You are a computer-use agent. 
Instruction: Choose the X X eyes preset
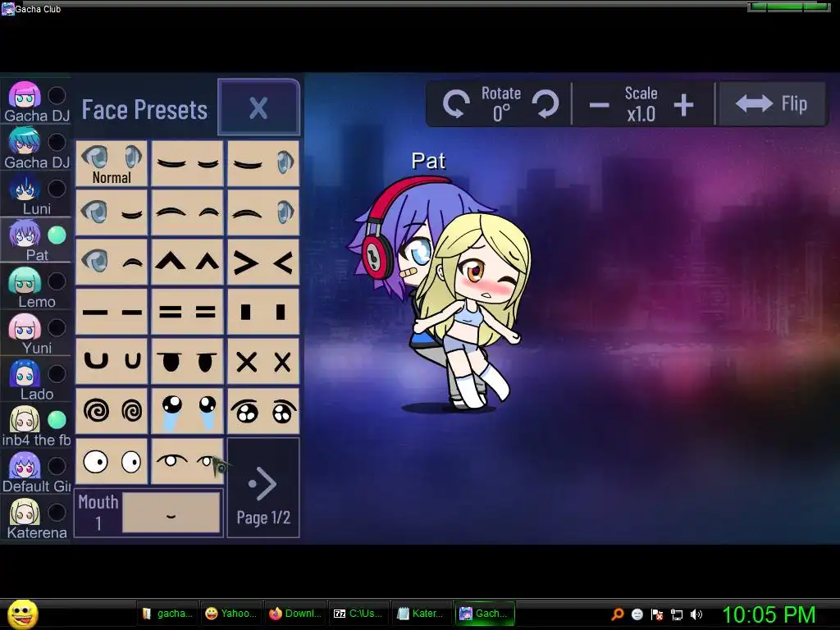[263, 361]
